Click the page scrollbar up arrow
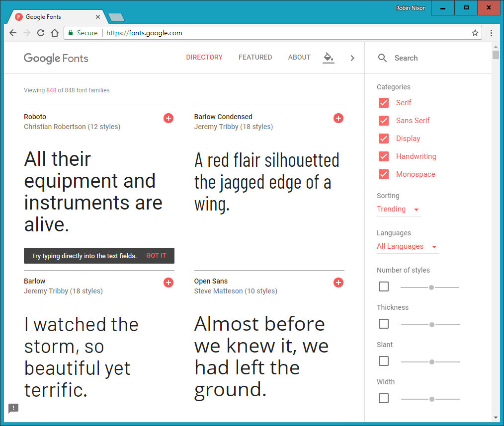 click(x=496, y=47)
